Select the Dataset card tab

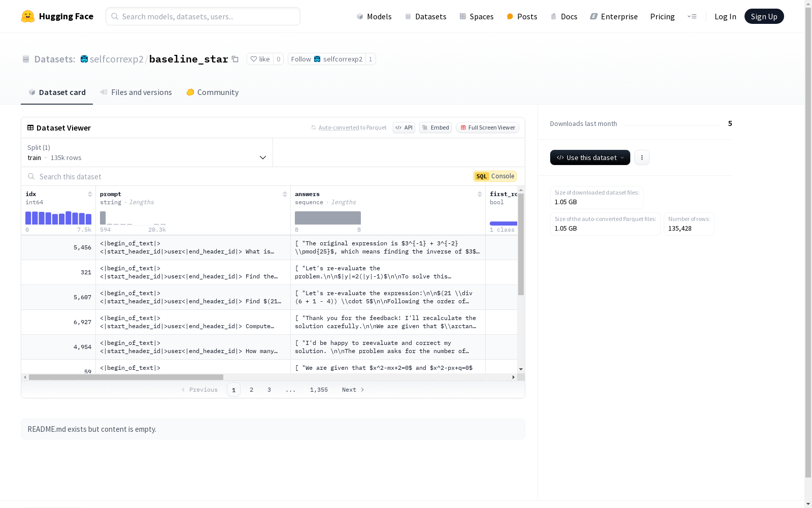pos(57,92)
